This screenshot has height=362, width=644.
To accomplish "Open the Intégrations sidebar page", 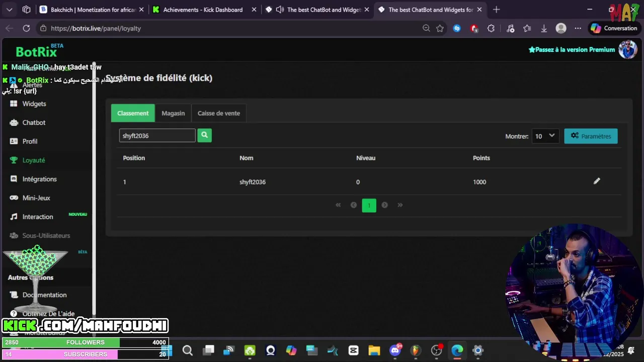I will click(39, 179).
